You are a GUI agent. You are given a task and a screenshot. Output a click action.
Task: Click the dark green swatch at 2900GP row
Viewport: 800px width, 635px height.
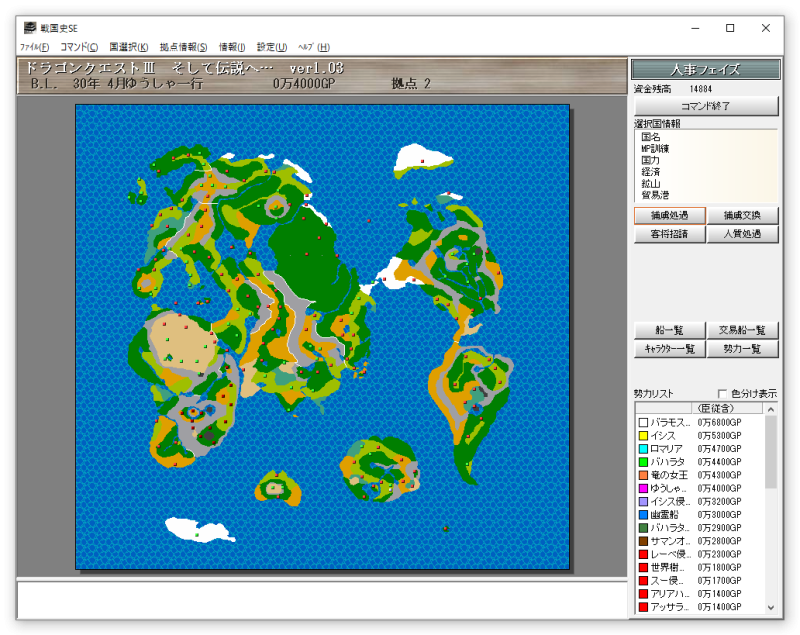tap(643, 528)
